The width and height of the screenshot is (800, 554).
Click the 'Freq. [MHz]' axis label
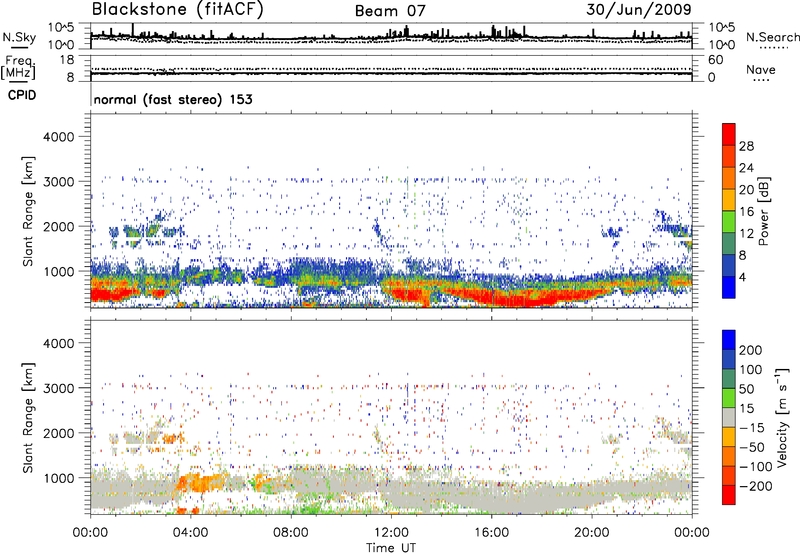point(18,68)
